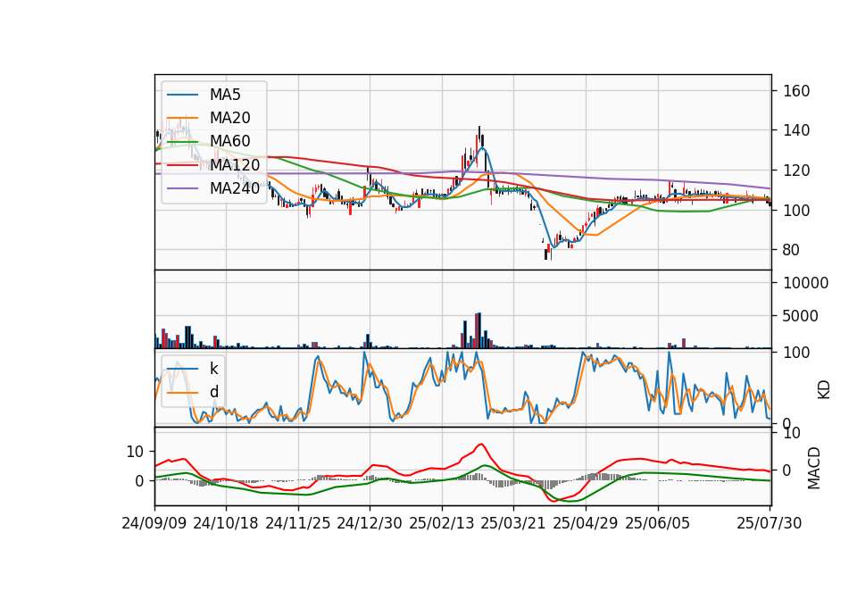Click the 24/10/18 date label
Image resolution: width=857 pixels, height=616 pixels.
pyautogui.click(x=226, y=523)
